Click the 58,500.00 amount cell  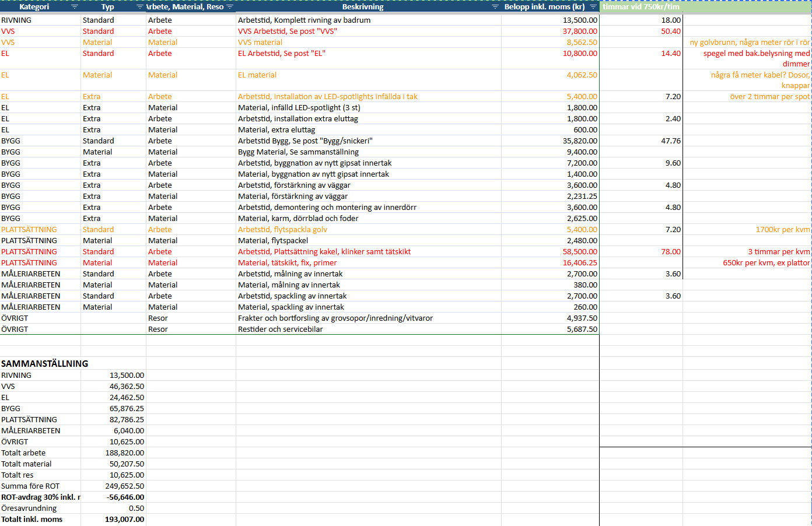pyautogui.click(x=550, y=251)
